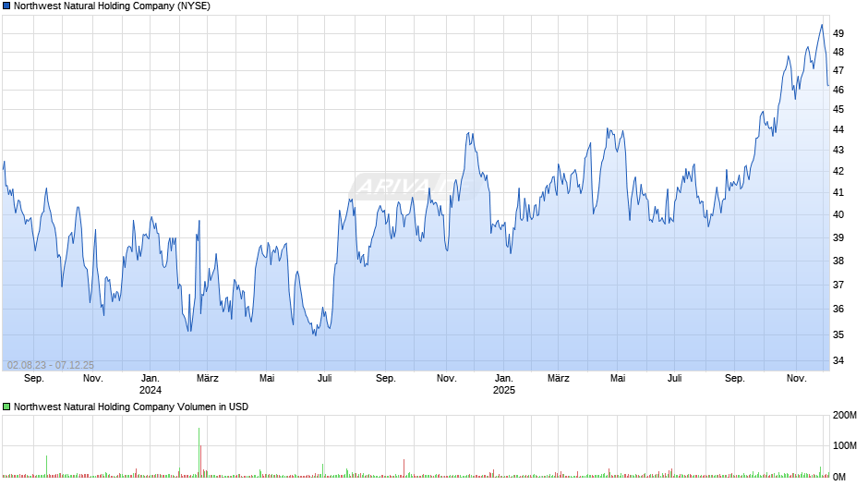The width and height of the screenshot is (868, 486).
Task: Click the price axis label 47
Action: click(x=838, y=71)
